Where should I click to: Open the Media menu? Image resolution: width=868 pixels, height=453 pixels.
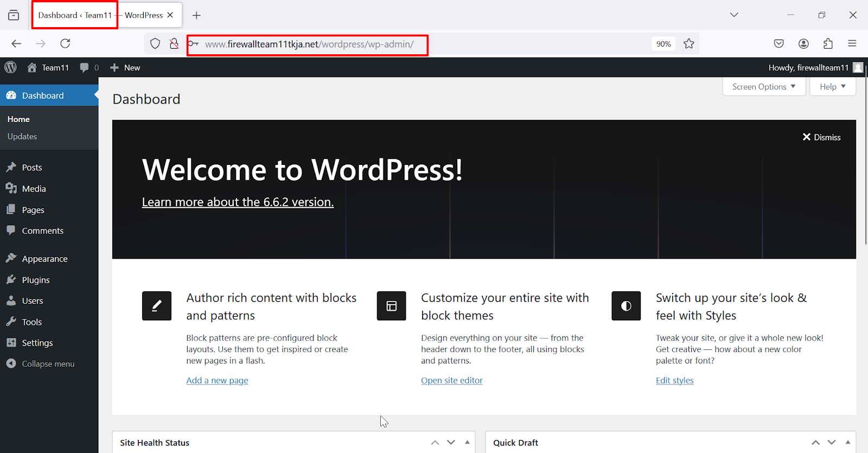(x=49, y=189)
